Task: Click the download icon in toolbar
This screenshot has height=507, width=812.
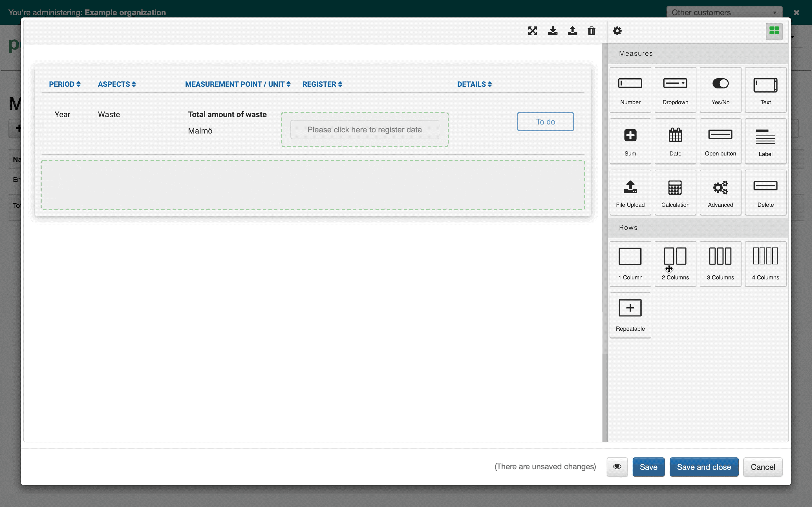Action: 553,31
